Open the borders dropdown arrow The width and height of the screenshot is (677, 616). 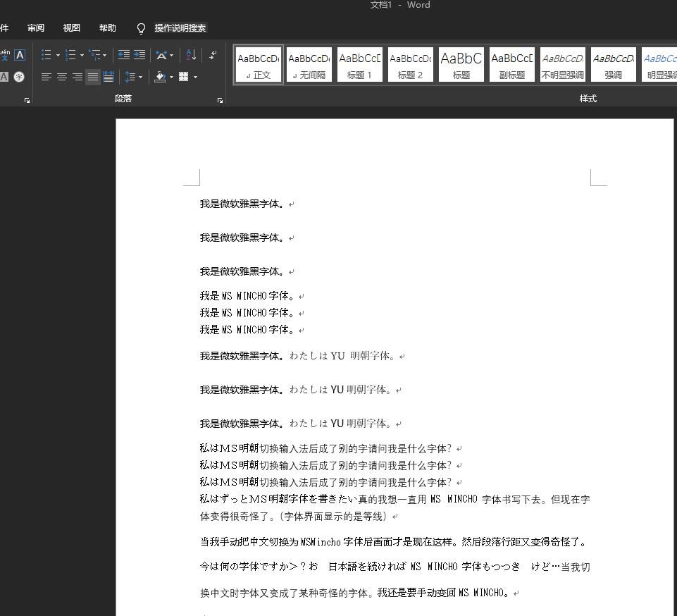[196, 77]
